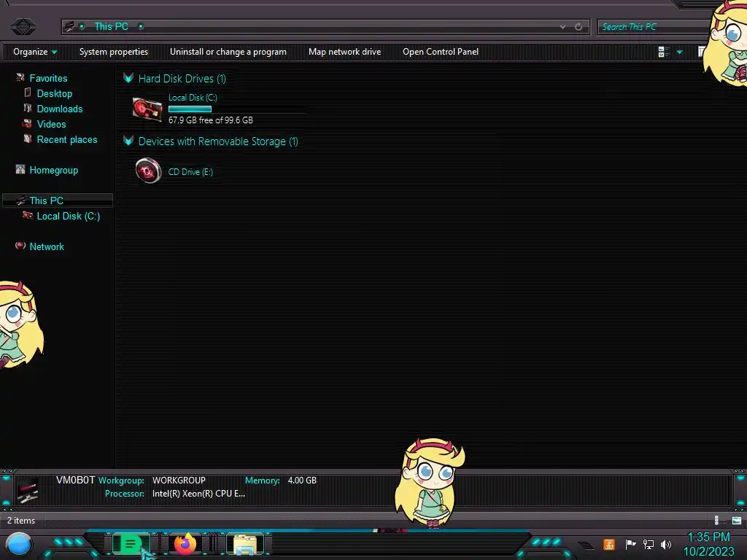Open Desktop under Favorites

[54, 93]
